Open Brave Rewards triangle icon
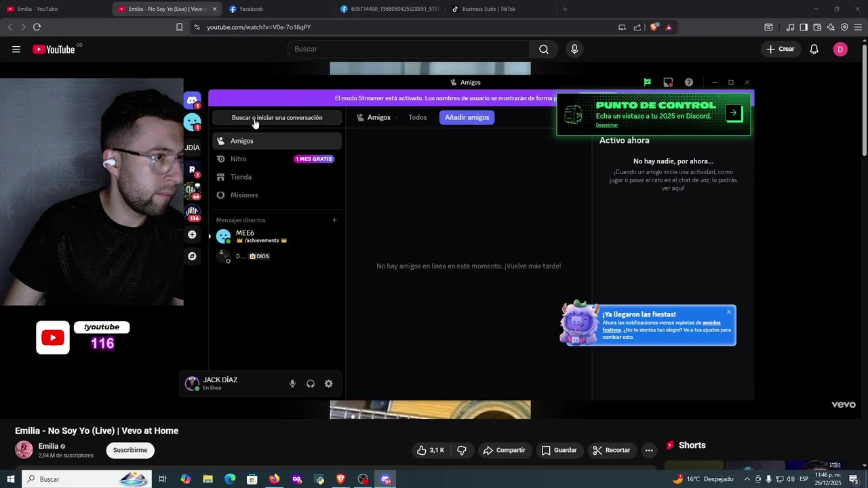 pyautogui.click(x=669, y=27)
